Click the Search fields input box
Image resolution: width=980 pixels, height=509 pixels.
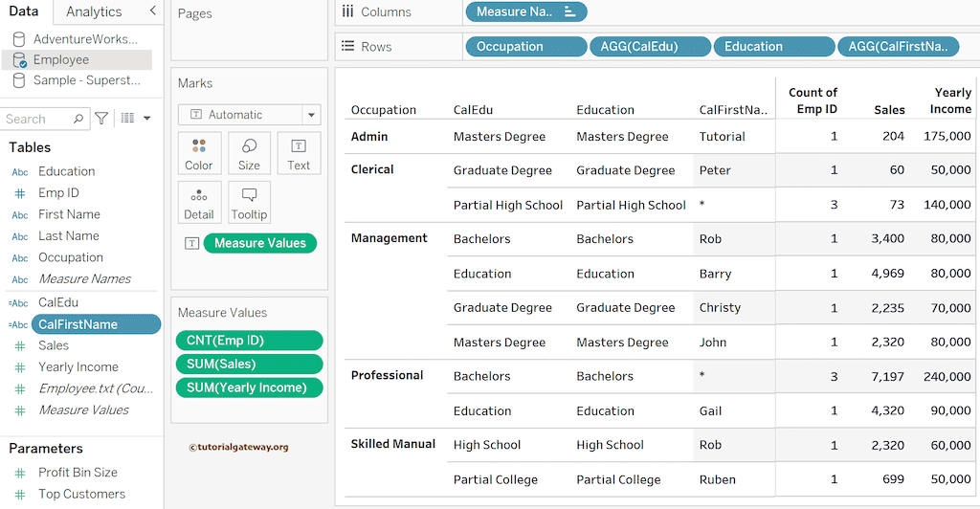coord(38,119)
